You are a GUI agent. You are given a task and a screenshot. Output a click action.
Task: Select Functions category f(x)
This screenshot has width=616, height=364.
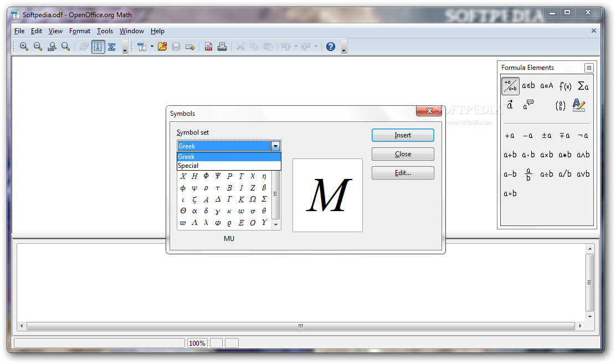565,86
